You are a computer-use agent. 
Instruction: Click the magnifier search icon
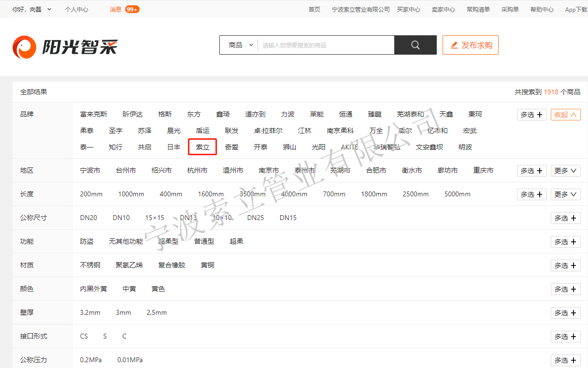(415, 44)
